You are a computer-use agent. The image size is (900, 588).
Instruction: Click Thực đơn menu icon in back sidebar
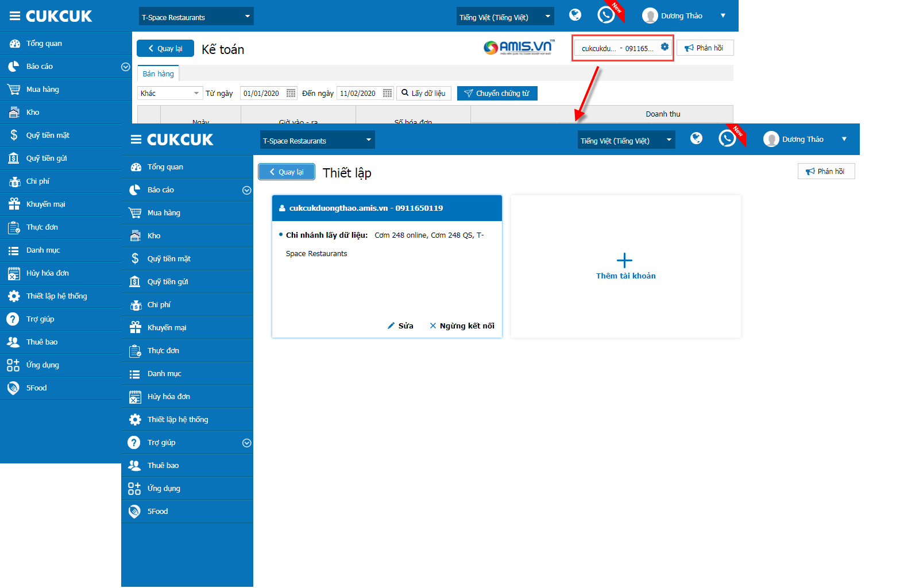(x=14, y=227)
